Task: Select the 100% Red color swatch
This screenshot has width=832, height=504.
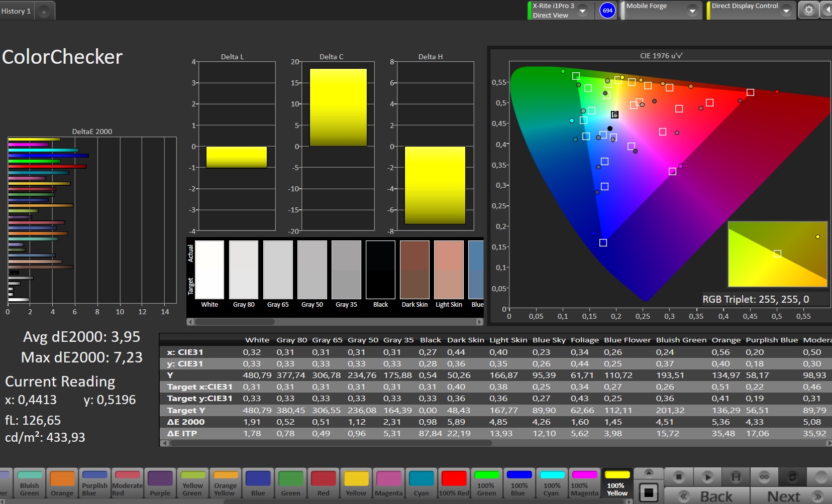Action: [454, 484]
